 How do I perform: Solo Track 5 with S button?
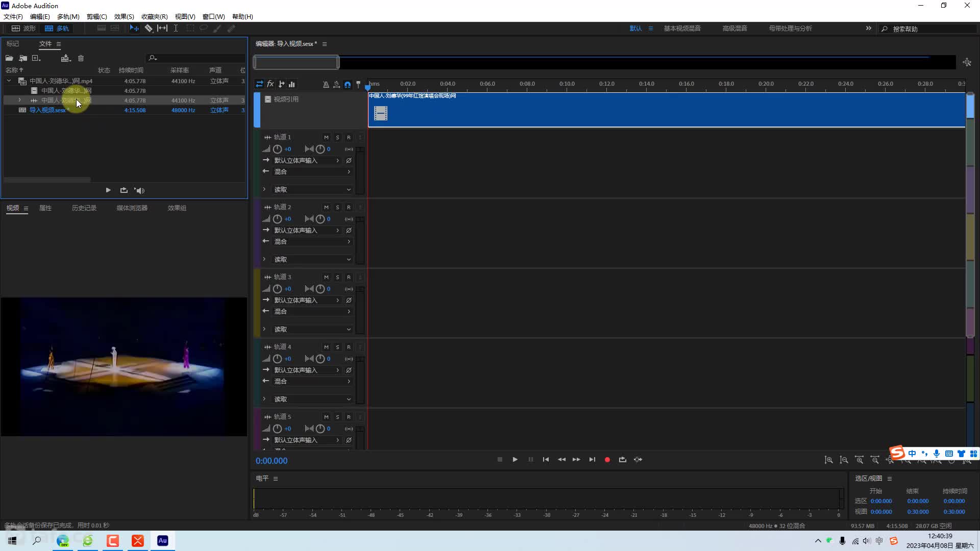337,417
